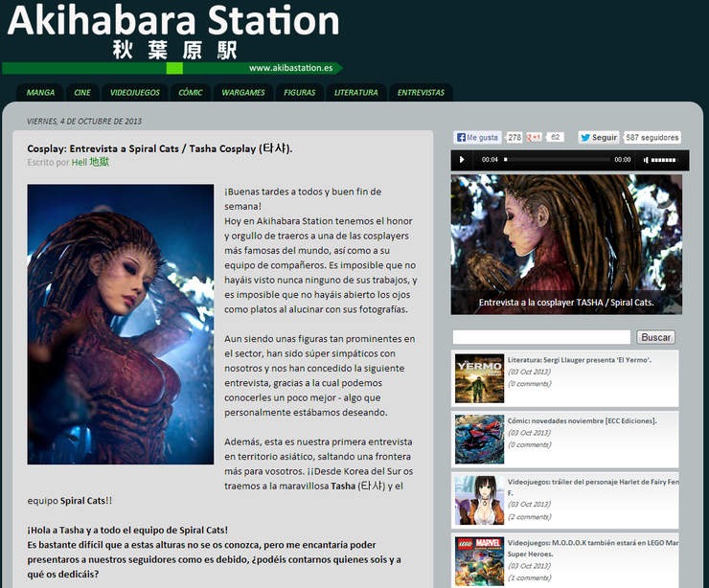
Task: Open the Cosplay Entrevista a Spiral Cats post title
Action: click(160, 148)
